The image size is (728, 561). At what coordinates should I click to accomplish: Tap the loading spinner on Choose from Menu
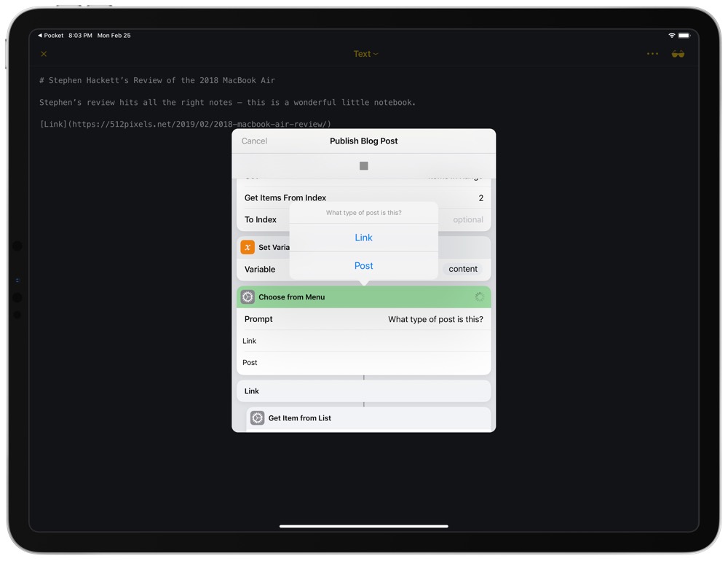point(479,297)
